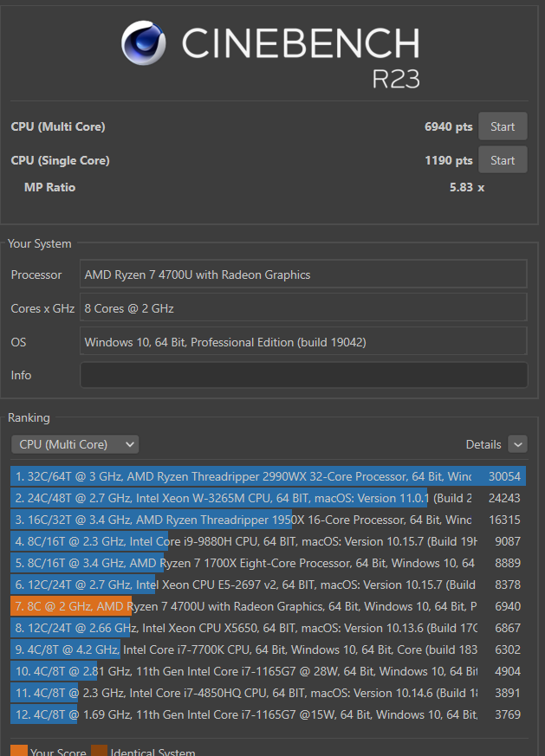Start the CPU Multi Core benchmark
The height and width of the screenshot is (756, 545).
coord(503,126)
